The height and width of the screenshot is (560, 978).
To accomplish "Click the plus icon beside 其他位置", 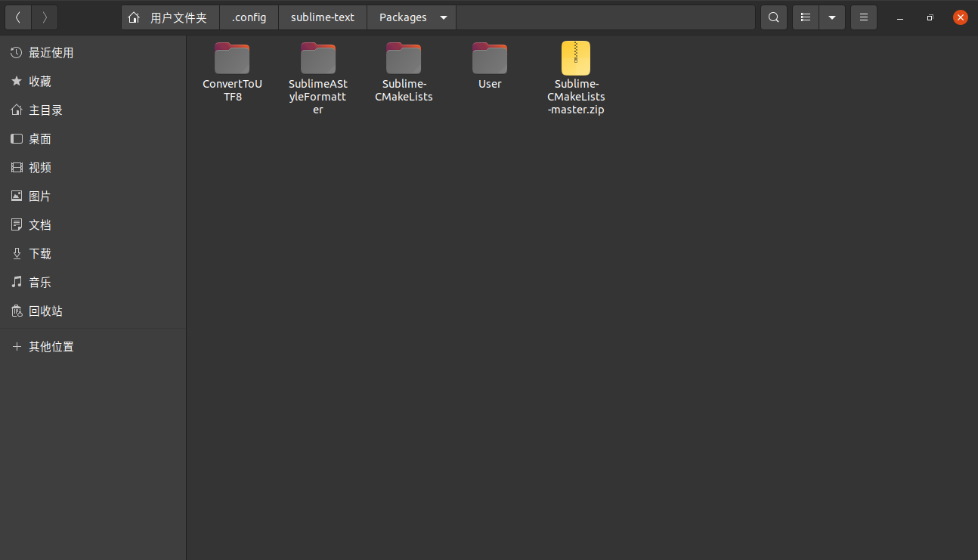I will click(x=17, y=347).
